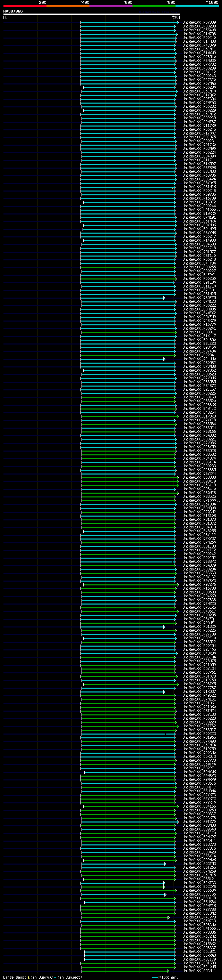The width and height of the screenshot is (222, 980).
Task: Select label UniRef100_Q7NFA3
Action: click(199, 103)
